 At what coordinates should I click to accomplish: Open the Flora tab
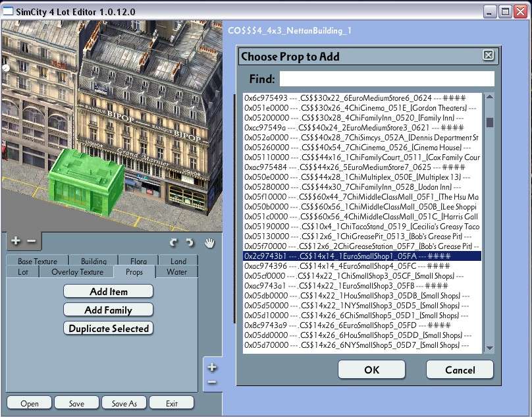tap(138, 261)
